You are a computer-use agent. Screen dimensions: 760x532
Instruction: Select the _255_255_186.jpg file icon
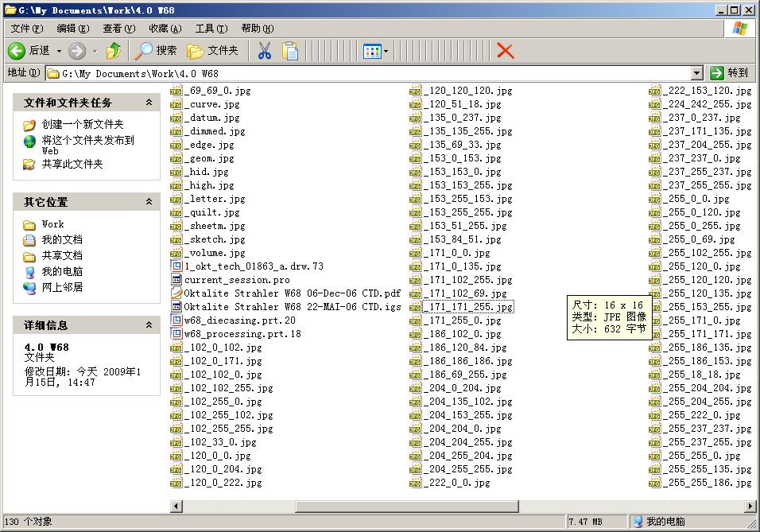click(655, 483)
